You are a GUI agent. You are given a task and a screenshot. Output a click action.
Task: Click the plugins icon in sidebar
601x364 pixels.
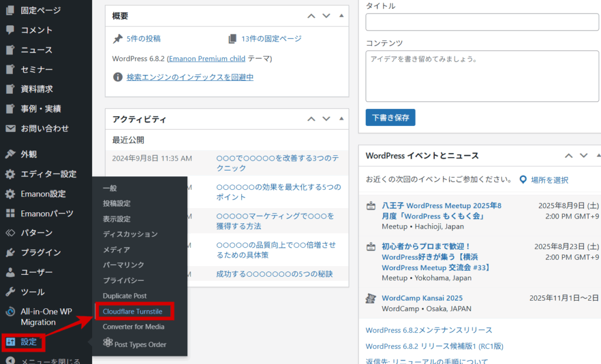click(x=10, y=253)
